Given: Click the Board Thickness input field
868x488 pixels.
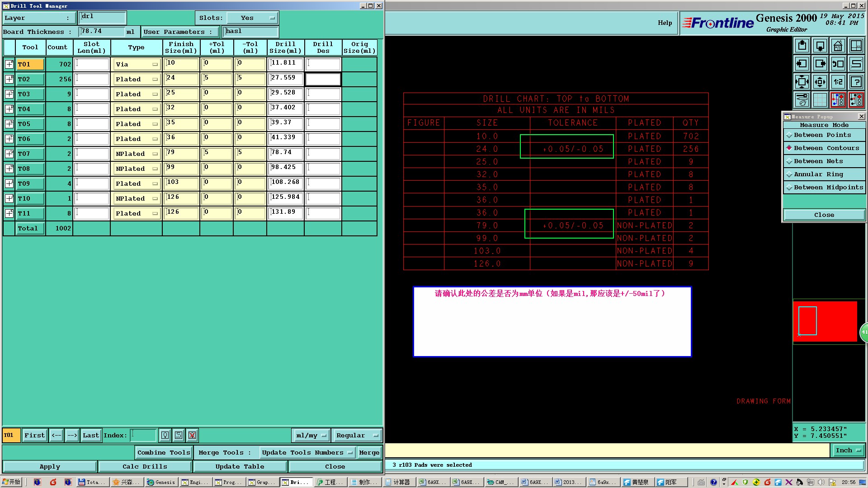Looking at the screenshot, I should 102,32.
